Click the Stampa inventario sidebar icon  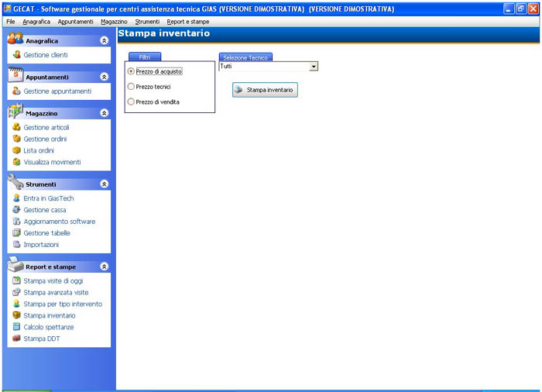16,315
